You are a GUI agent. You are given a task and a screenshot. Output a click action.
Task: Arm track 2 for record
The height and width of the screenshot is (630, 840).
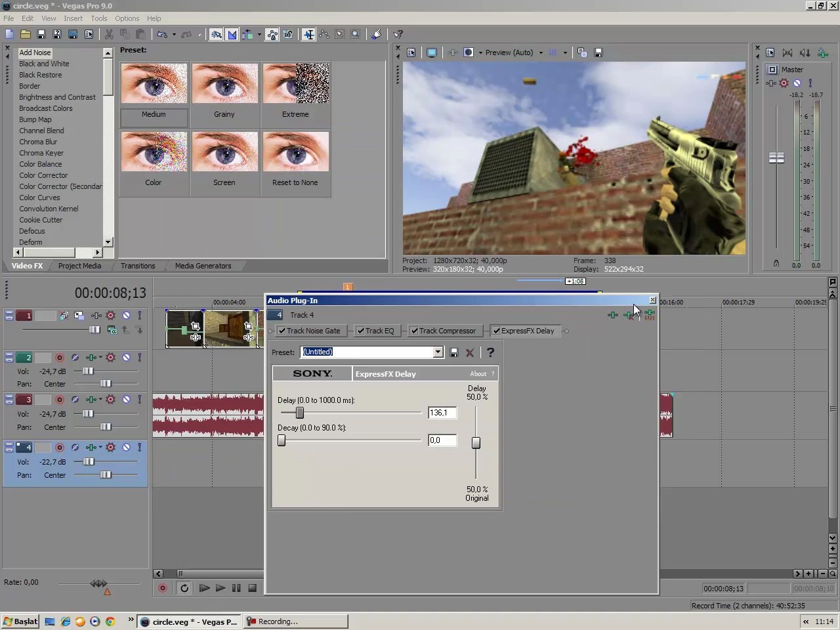60,358
